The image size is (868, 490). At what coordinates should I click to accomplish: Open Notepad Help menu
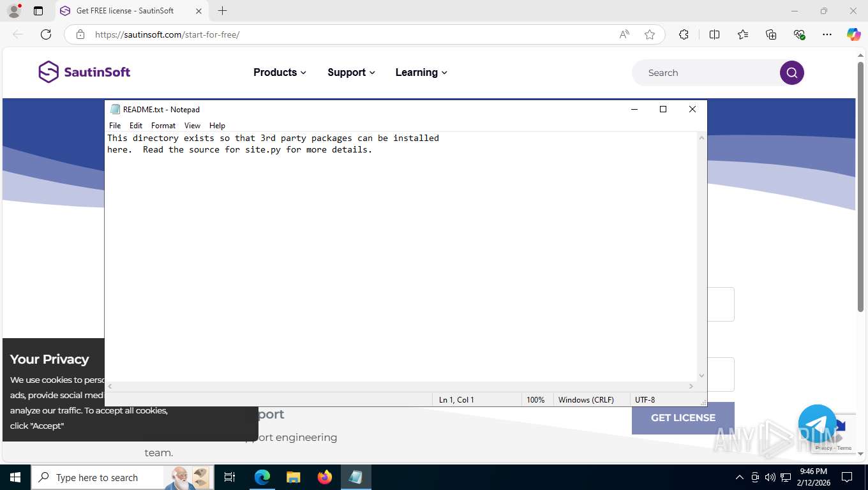[217, 126]
